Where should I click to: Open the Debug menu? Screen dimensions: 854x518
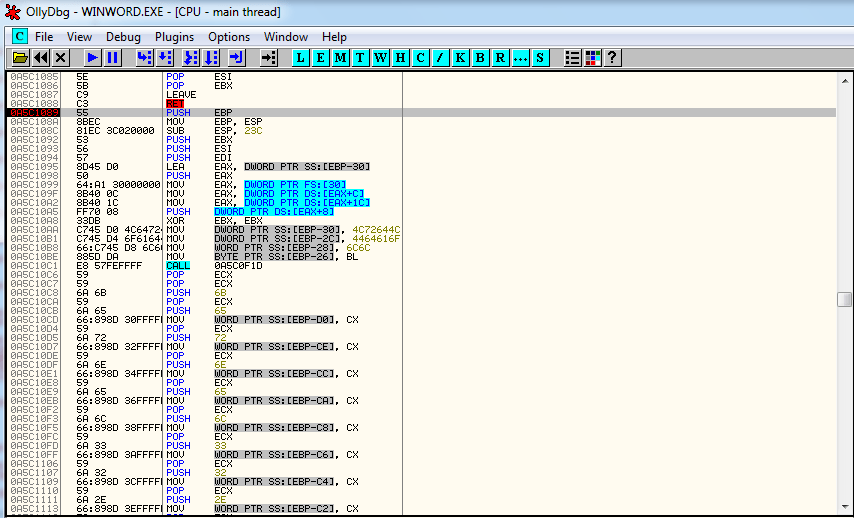click(123, 37)
